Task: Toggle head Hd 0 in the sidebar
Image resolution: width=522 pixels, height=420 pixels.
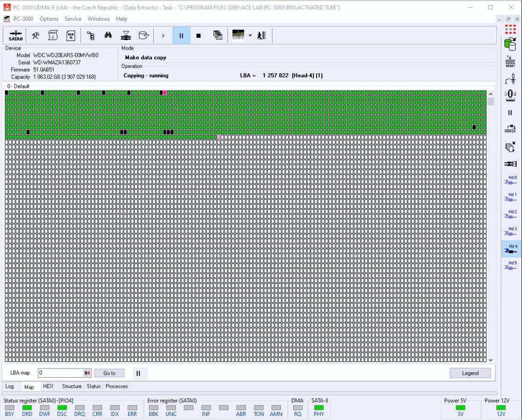Action: click(510, 180)
